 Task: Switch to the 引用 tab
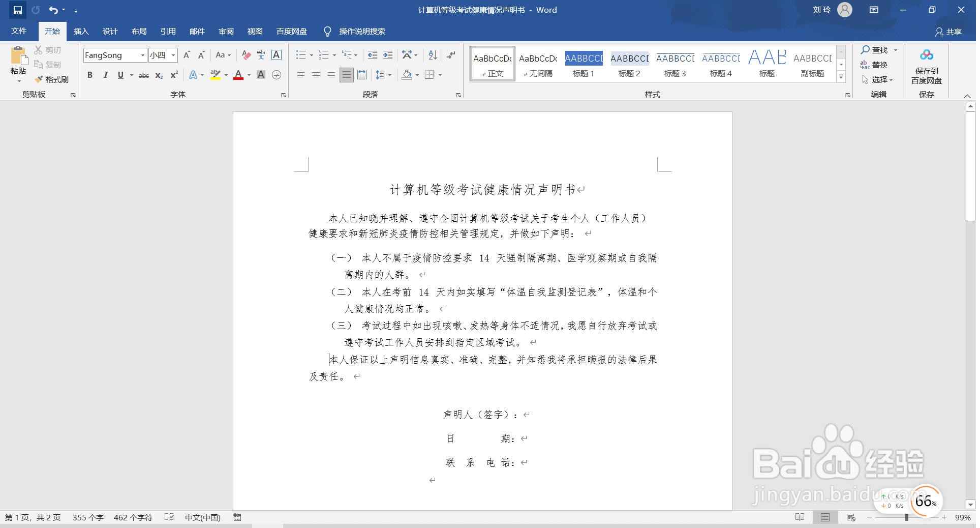[168, 32]
